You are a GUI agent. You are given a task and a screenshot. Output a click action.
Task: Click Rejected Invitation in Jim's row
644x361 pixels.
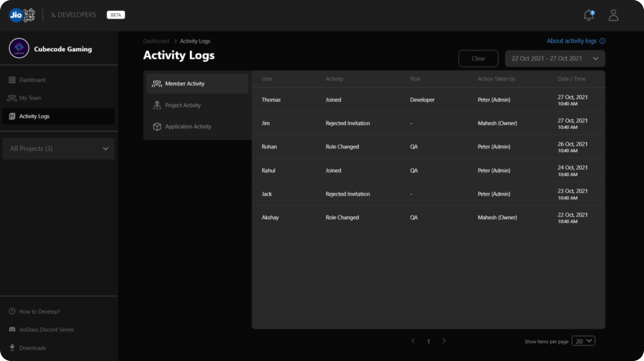[x=347, y=123]
